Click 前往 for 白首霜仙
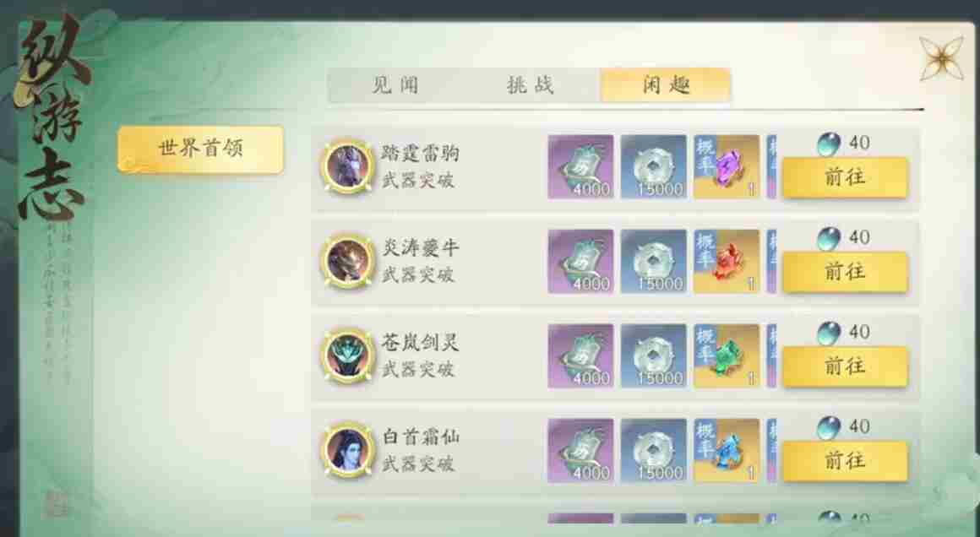Viewport: 980px width, 537px height. click(x=845, y=461)
